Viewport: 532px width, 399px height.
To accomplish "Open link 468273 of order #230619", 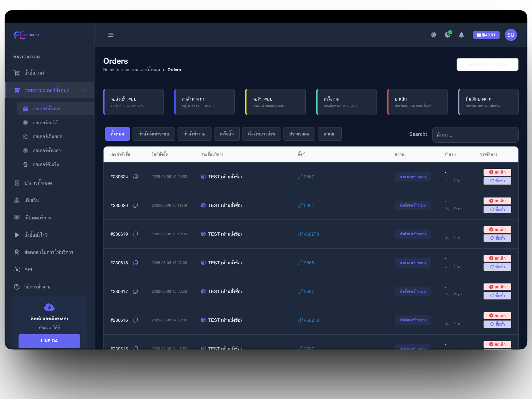I will tap(311, 234).
